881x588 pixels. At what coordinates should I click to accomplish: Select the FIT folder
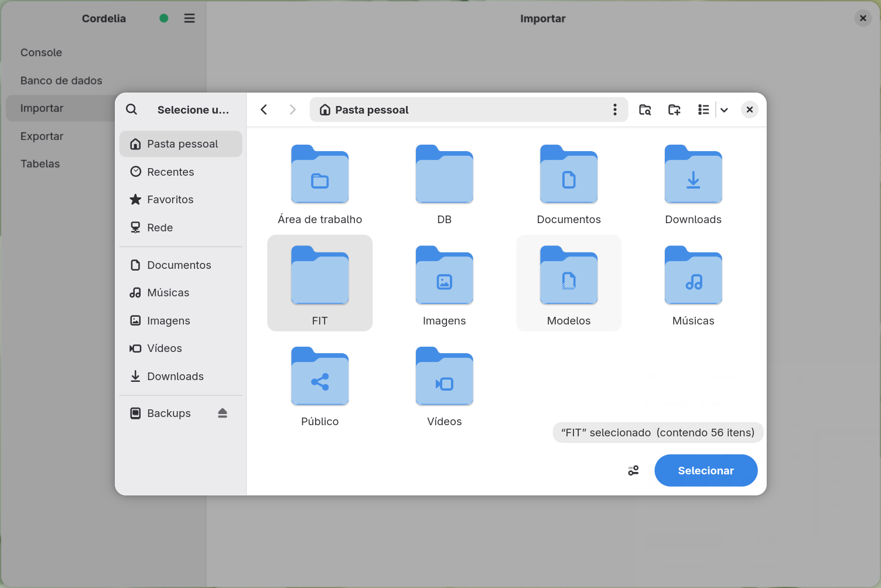point(320,283)
